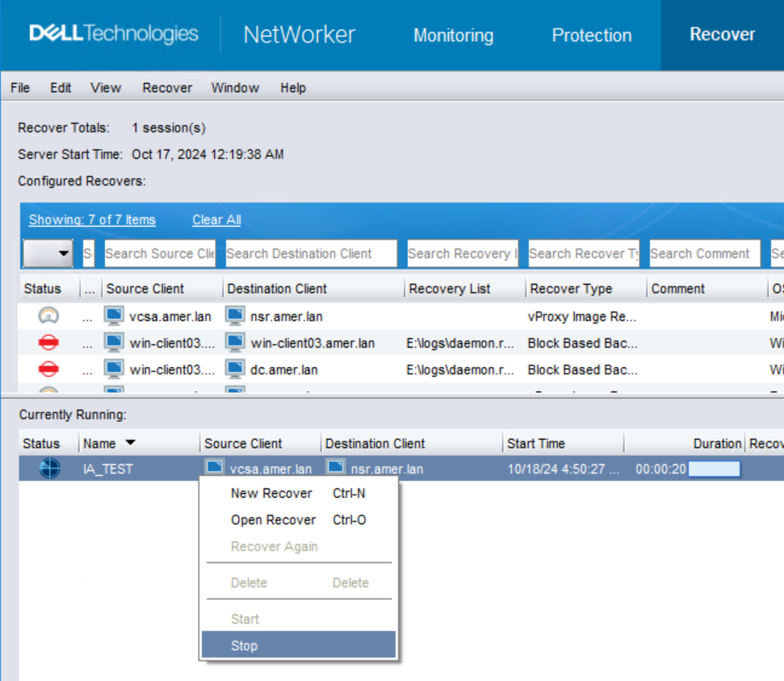Click the Showing 7 of 7 Items link

pos(92,219)
